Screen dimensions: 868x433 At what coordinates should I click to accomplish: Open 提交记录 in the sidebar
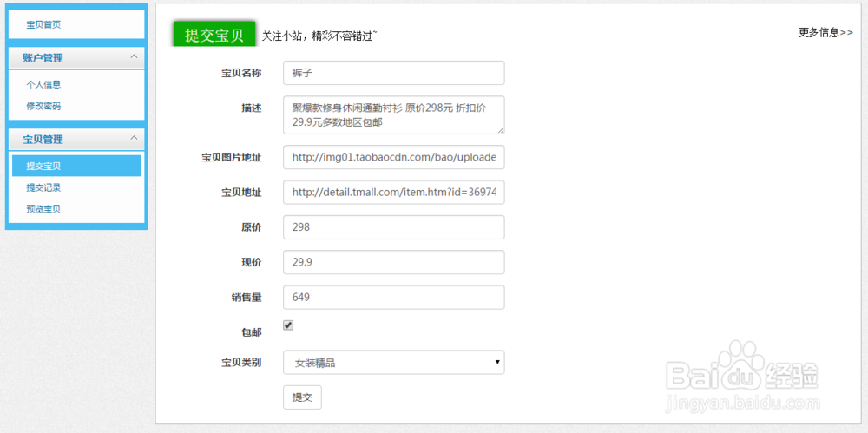[43, 187]
